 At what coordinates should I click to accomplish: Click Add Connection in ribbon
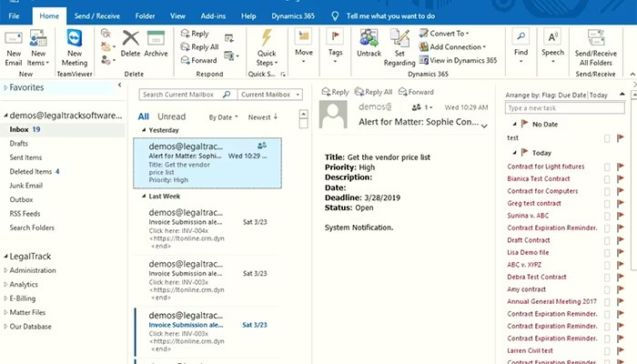452,46
